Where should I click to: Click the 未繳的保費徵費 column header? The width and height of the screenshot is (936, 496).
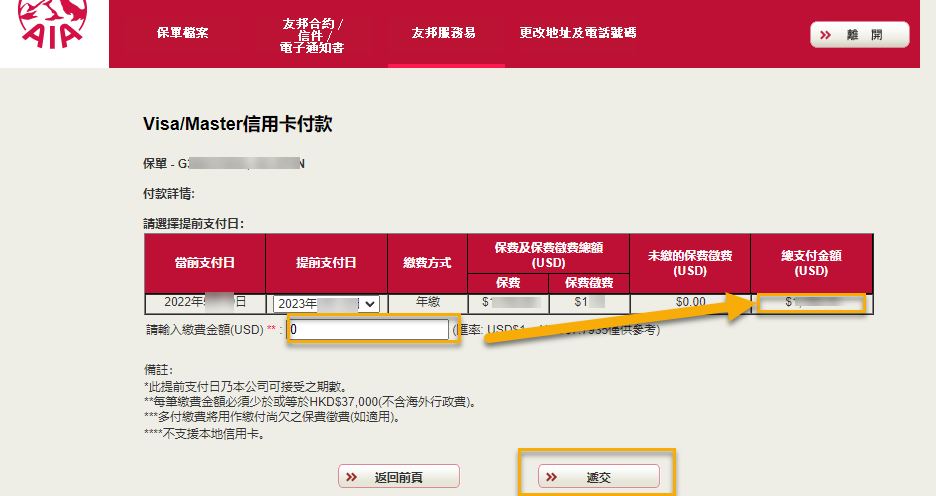pos(690,263)
